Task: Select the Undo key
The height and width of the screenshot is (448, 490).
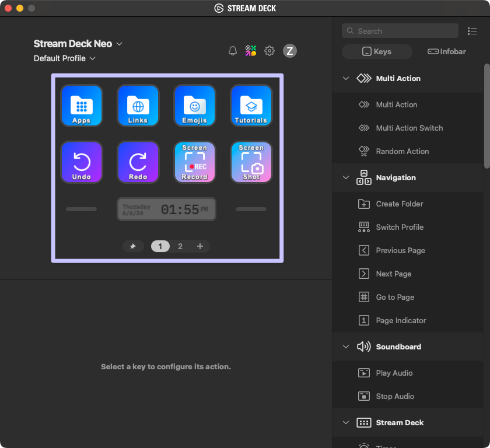Action: point(81,162)
